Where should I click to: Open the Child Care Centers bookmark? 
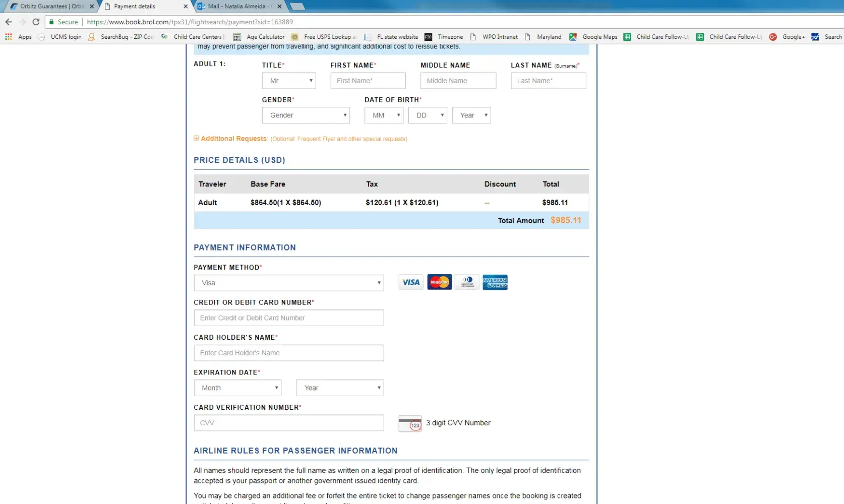(x=193, y=37)
